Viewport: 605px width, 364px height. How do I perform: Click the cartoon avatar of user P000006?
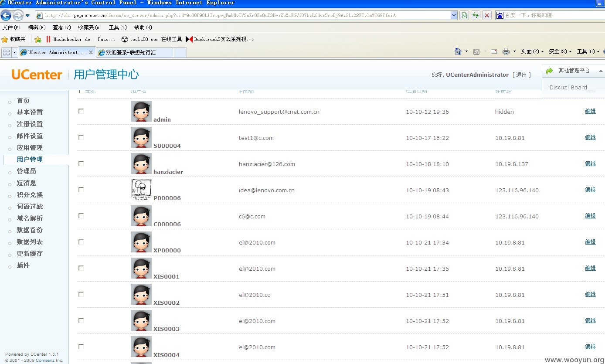point(141,190)
